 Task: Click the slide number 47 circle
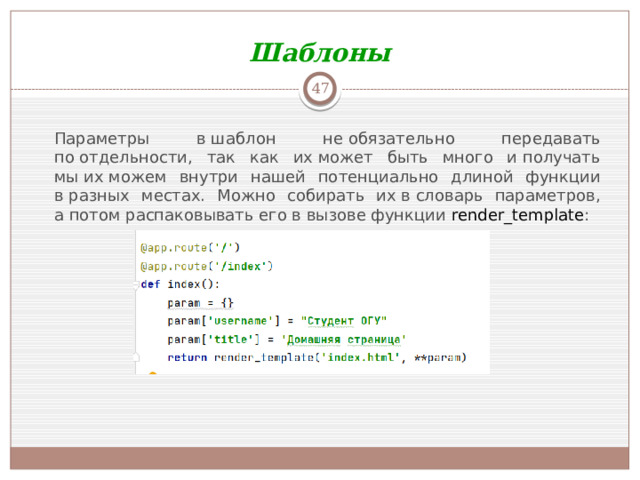(x=320, y=88)
